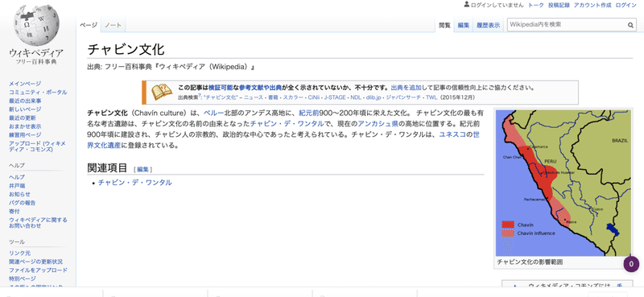The image size is (644, 297).
Task: Click おまかせ表示 in the sidebar
Action: (x=25, y=126)
